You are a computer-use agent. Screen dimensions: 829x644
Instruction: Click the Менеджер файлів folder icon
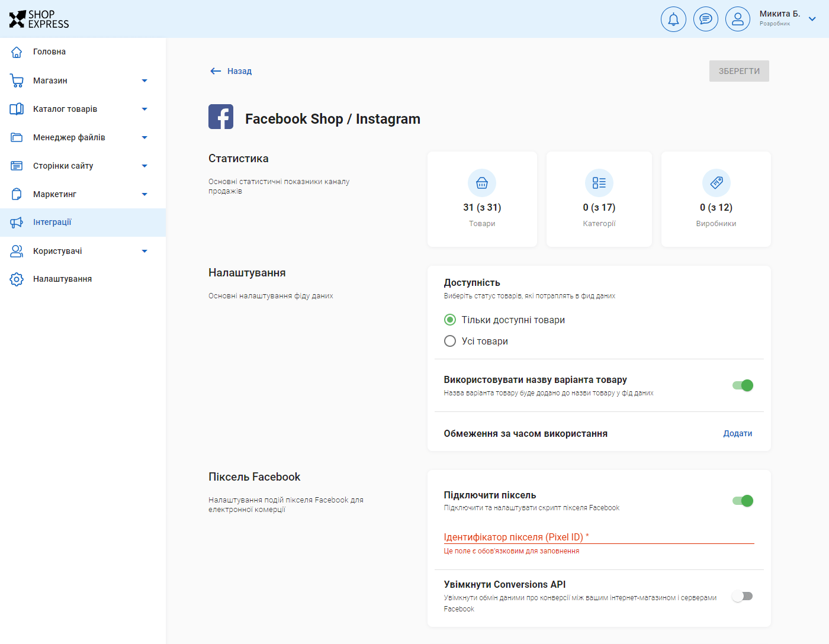17,137
